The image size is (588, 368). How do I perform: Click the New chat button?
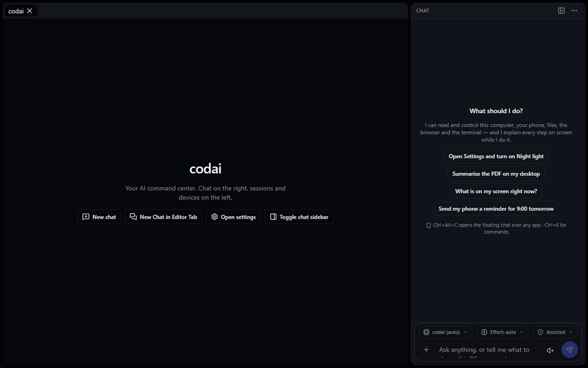point(99,217)
